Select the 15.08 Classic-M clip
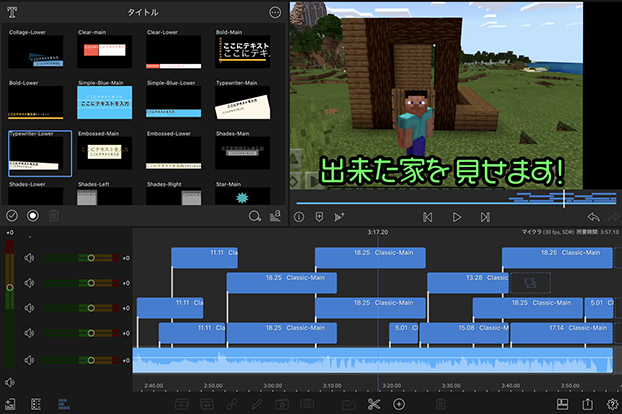The height and width of the screenshot is (414, 622). pos(464,333)
